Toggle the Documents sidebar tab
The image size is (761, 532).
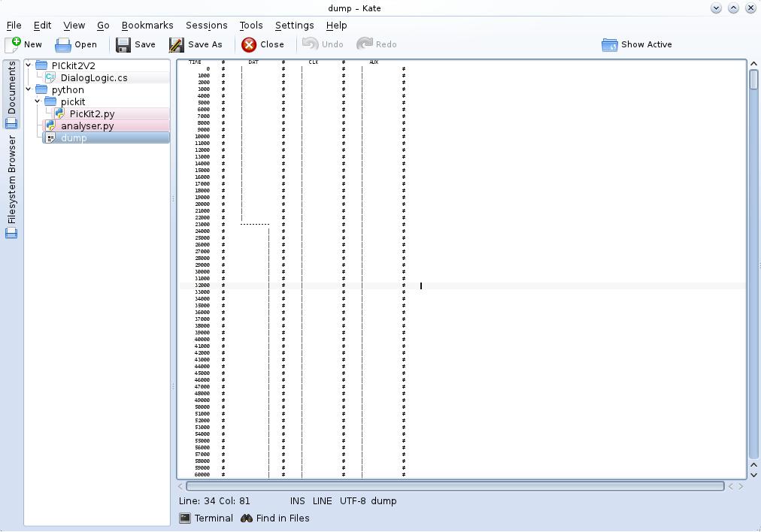[11, 94]
